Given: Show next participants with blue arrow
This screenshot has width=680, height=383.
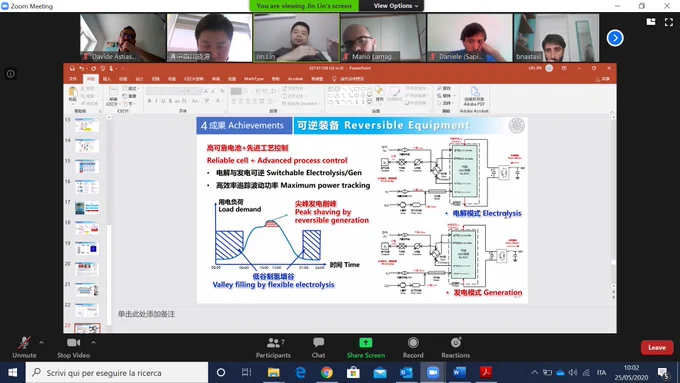Looking at the screenshot, I should point(615,38).
